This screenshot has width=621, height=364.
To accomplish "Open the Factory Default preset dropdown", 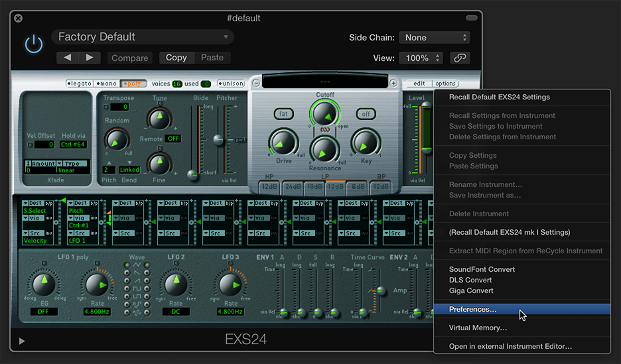I will point(143,37).
